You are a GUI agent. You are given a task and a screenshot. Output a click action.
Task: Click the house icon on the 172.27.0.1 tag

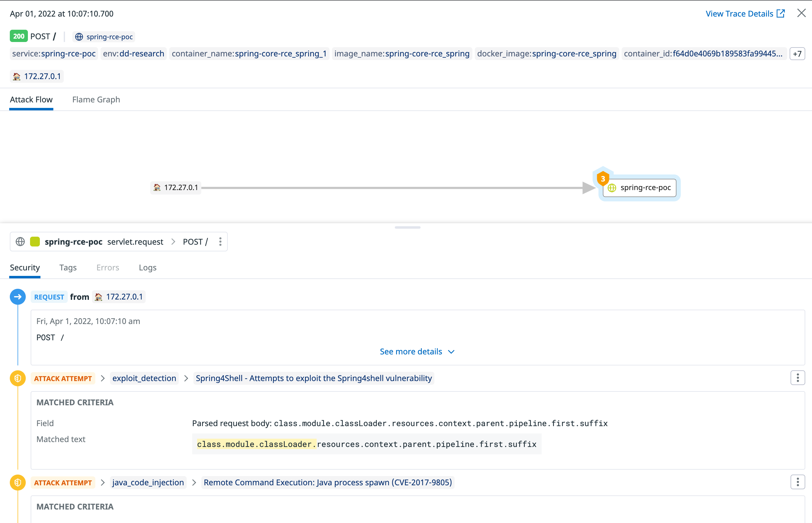(x=16, y=76)
